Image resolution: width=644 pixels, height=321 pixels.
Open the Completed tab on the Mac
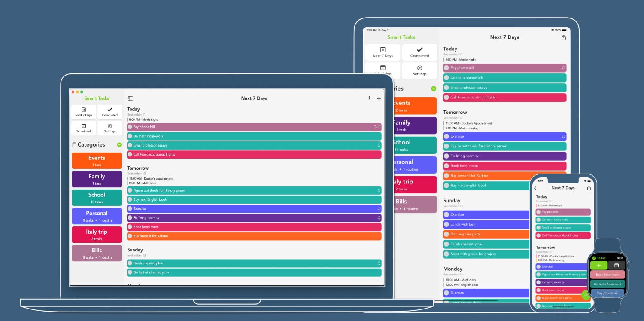[x=110, y=112]
